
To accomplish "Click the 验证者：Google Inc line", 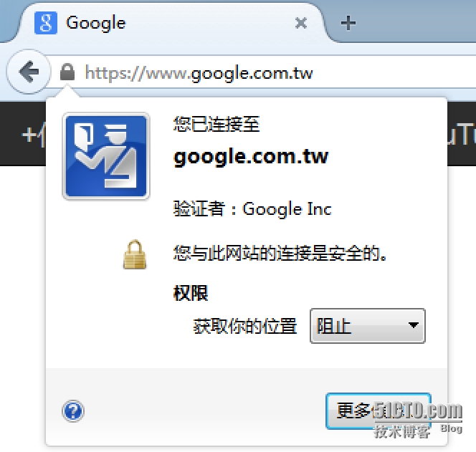I will [x=252, y=208].
